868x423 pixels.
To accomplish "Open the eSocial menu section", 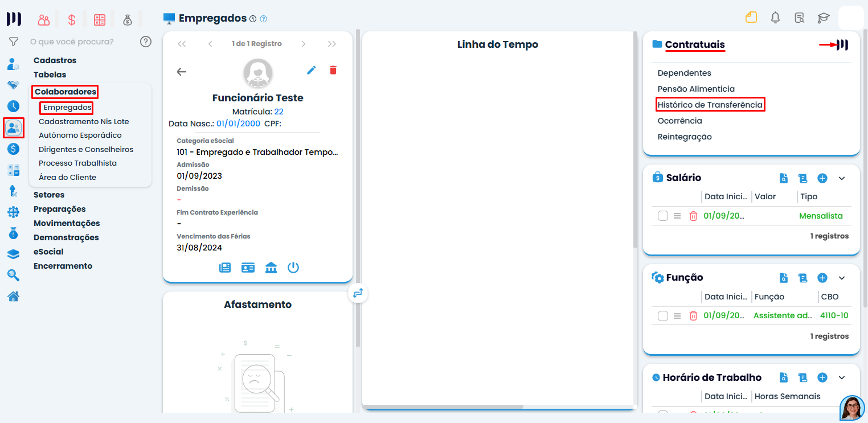I will [48, 252].
